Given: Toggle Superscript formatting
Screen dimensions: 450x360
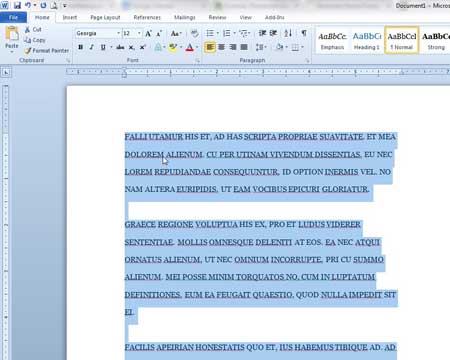Looking at the screenshot, I should coord(143,47).
